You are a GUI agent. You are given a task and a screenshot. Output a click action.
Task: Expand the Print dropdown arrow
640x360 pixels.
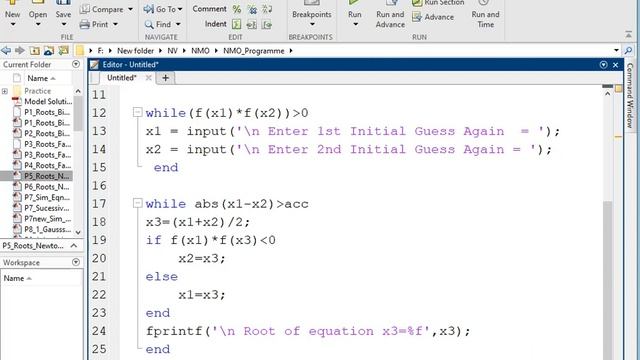(x=116, y=24)
